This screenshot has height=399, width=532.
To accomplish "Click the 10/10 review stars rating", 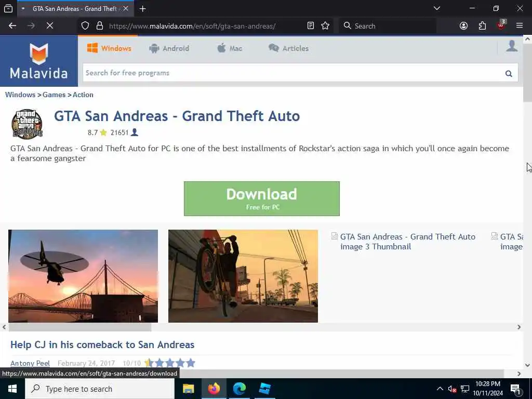I will coord(170,363).
